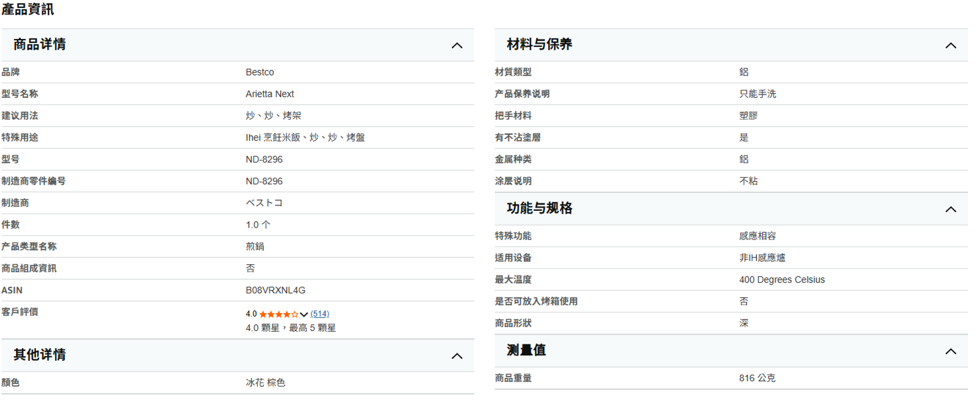This screenshot has height=409, width=980.
Task: Click the 特殊用途 value starting with Ihei
Action: tap(305, 137)
